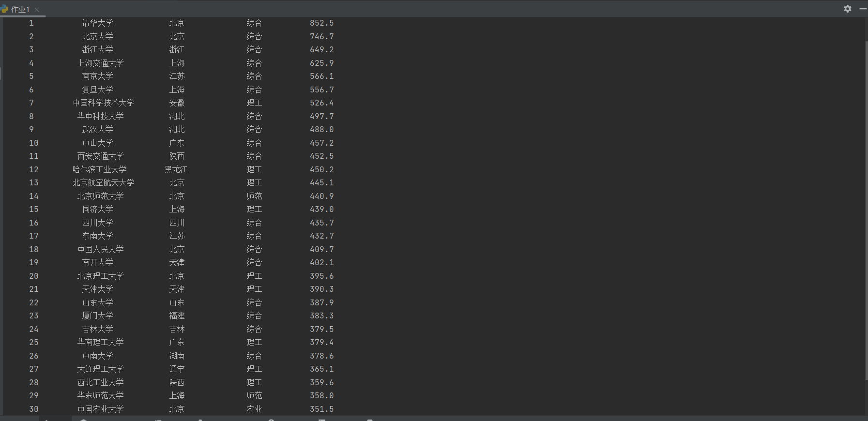Viewport: 868px width, 421px height.
Task: Click the 北京航空航天大学 entry
Action: tap(104, 182)
